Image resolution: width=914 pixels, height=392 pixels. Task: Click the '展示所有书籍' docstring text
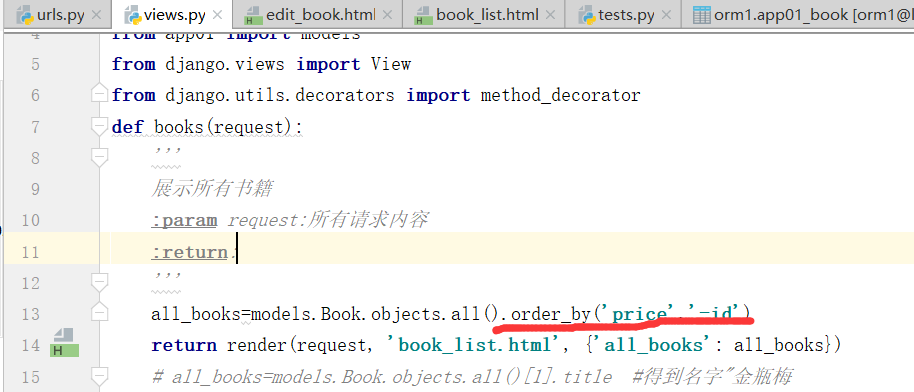coord(211,189)
